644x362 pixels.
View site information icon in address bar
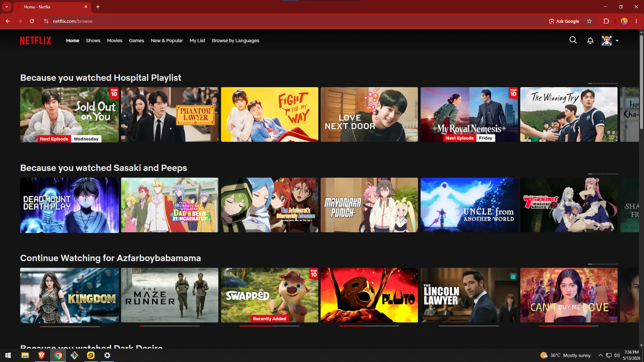pos(46,21)
